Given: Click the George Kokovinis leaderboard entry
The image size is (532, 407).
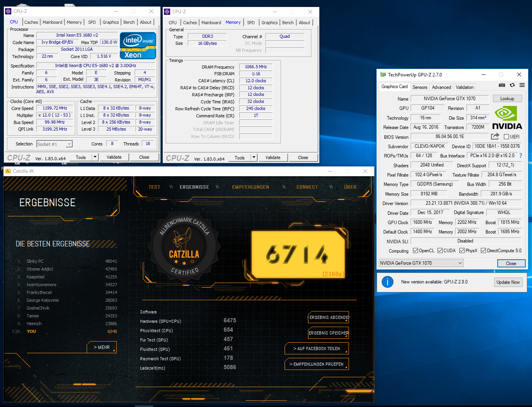Looking at the screenshot, I should click(x=67, y=300).
